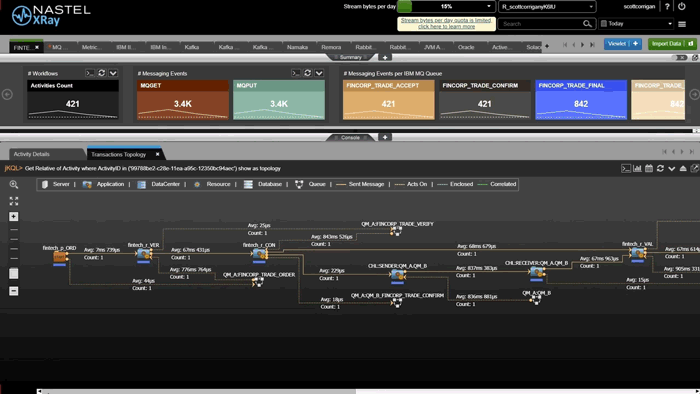Click the Import Data button
This screenshot has height=394, width=700.
672,44
